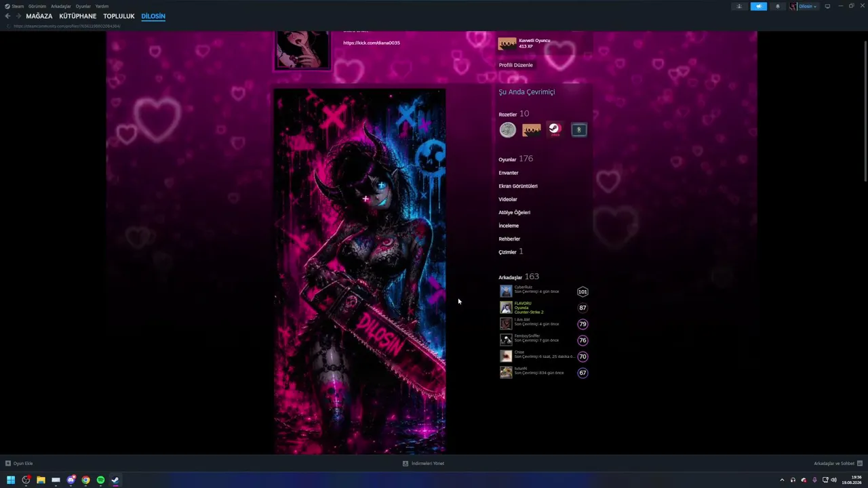Click the account avatar in title bar

(x=793, y=6)
